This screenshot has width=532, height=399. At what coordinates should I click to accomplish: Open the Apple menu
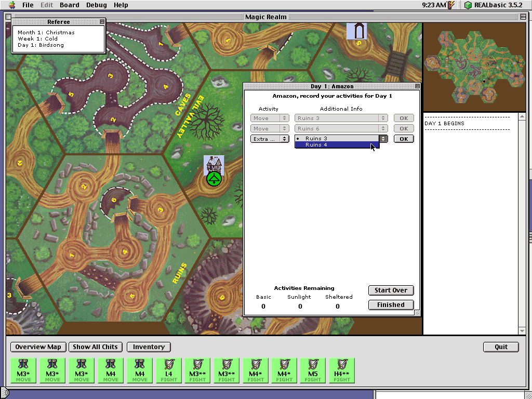pyautogui.click(x=12, y=5)
